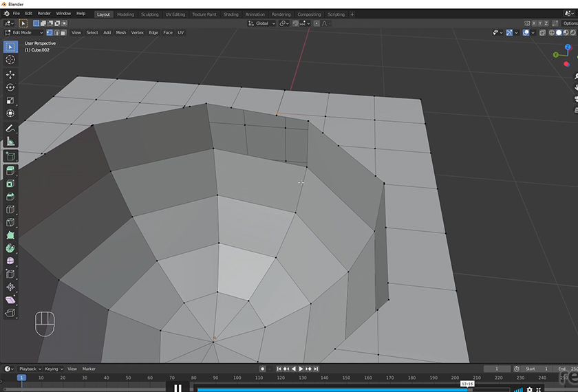Toggle proportional editing on
The width and height of the screenshot is (578, 392).
pyautogui.click(x=317, y=23)
